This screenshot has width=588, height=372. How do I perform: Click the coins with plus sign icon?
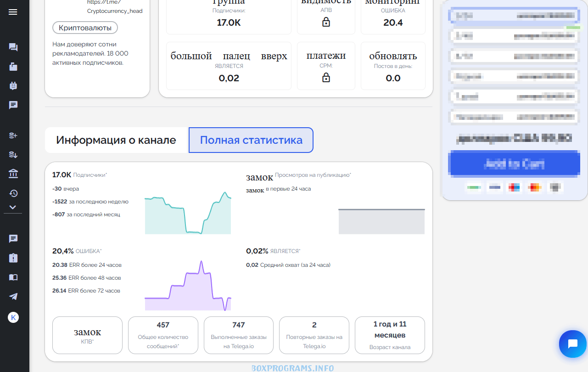pyautogui.click(x=13, y=135)
